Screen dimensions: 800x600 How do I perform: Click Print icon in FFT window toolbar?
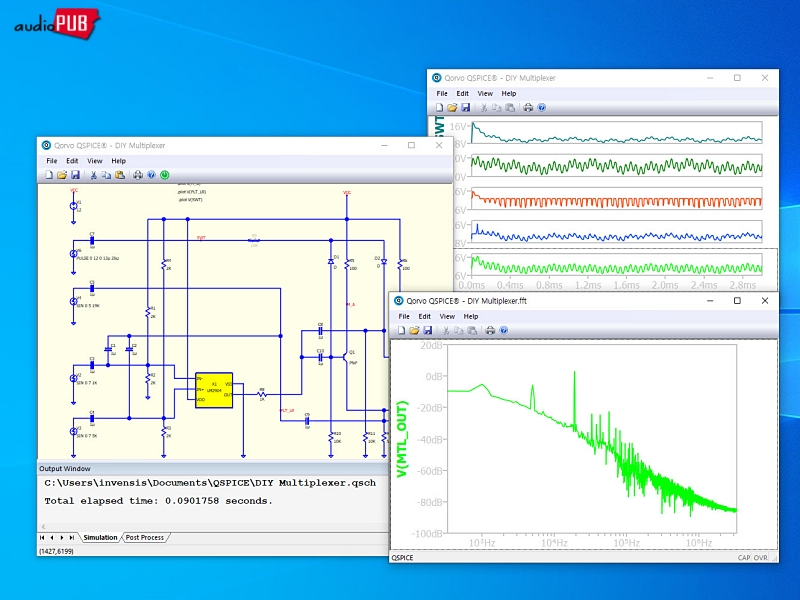tap(490, 331)
